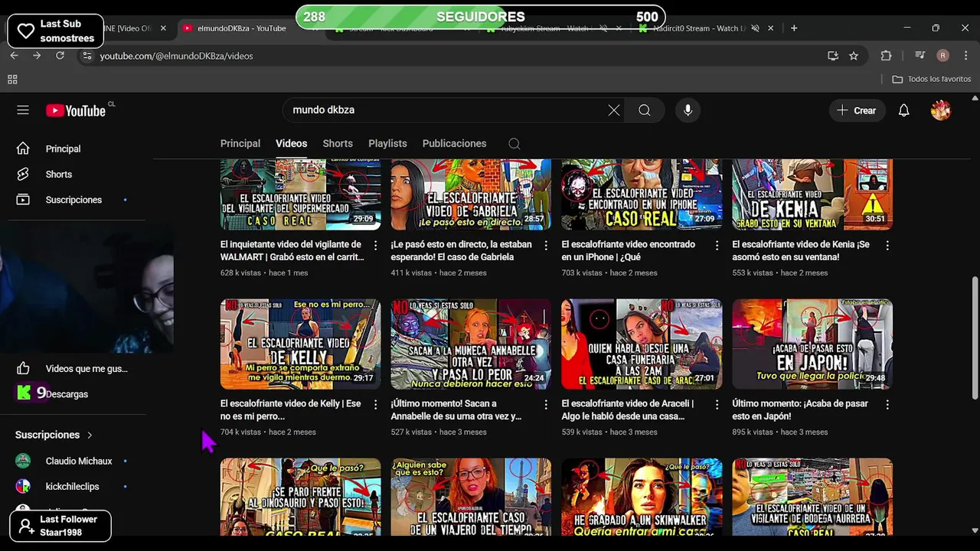Expand the Suscripciones section chevron
This screenshot has height=551, width=980.
click(90, 435)
